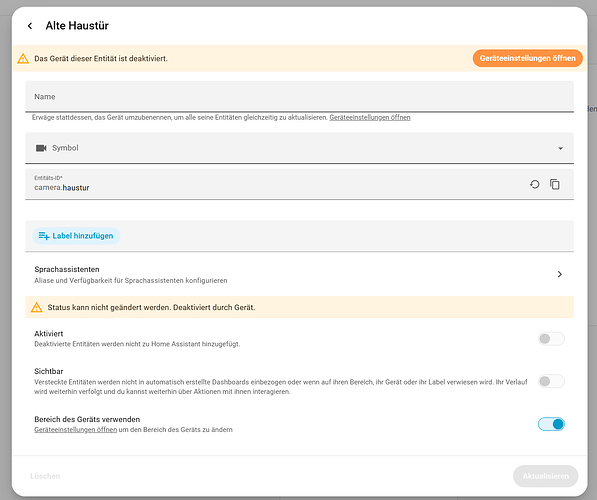Reset the entity ID with the restore icon
Image resolution: width=597 pixels, height=500 pixels.
click(x=535, y=184)
